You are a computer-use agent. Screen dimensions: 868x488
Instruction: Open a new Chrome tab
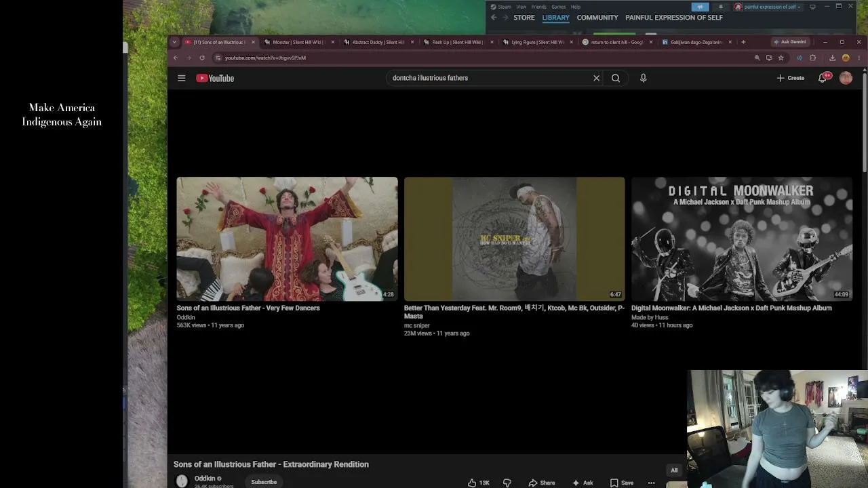743,42
